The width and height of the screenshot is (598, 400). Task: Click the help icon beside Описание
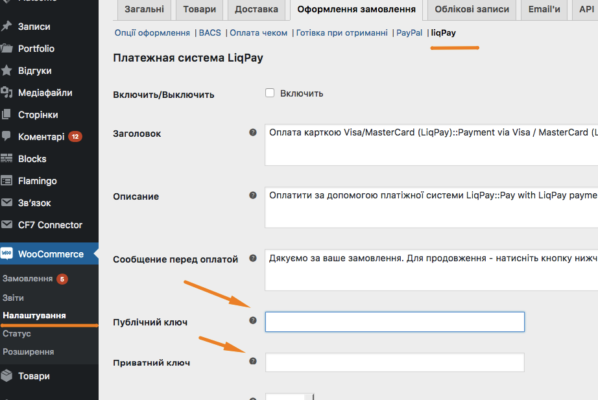tap(252, 195)
